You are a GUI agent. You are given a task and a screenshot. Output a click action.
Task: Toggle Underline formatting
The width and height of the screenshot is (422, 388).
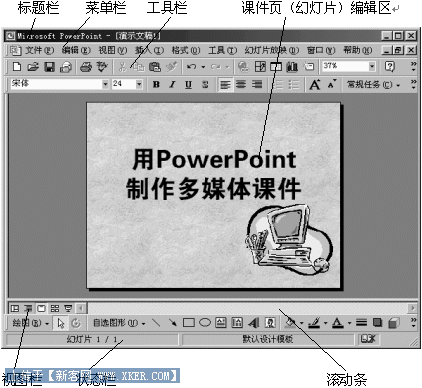click(x=188, y=85)
